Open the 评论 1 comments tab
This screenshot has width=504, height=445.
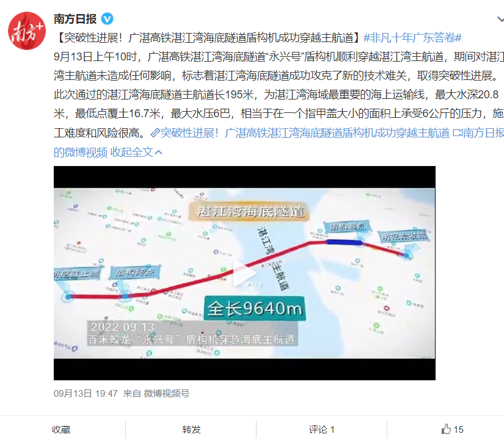point(322,430)
